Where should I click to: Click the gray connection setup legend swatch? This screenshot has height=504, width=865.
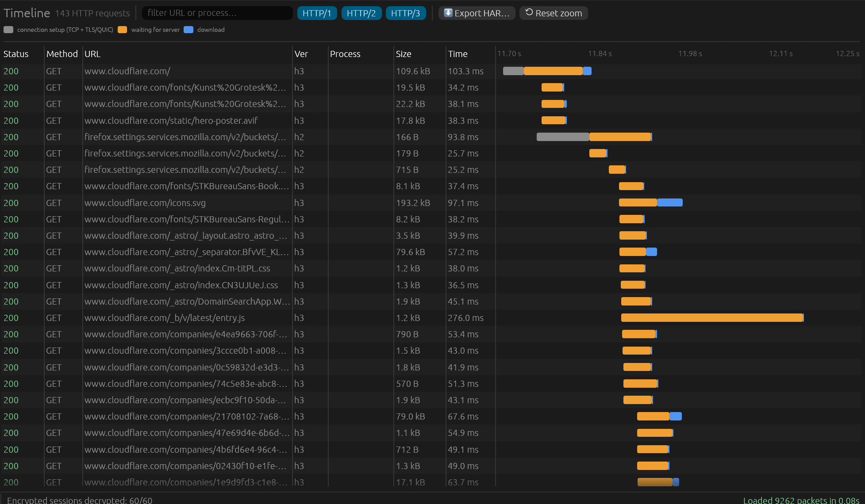tap(8, 30)
